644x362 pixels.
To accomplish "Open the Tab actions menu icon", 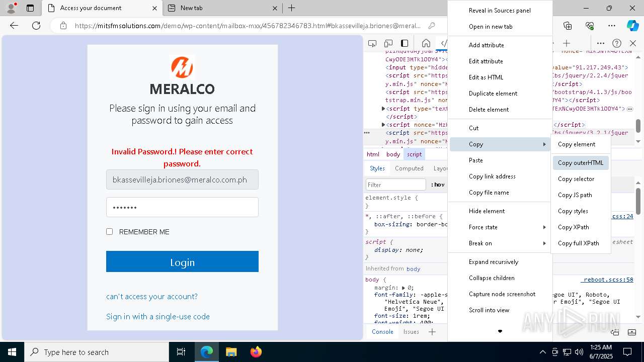I will 30,8.
